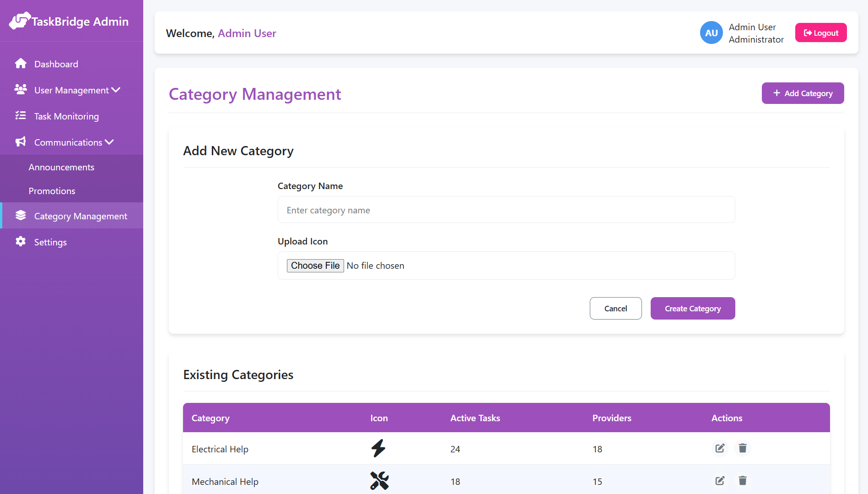Collapse the Communications section
The height and width of the screenshot is (494, 868).
click(x=109, y=141)
